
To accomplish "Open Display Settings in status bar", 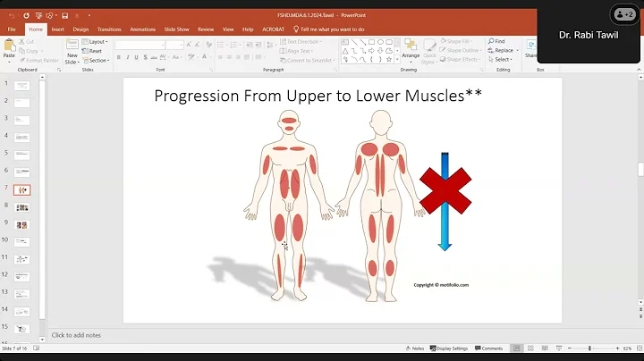I will click(x=448, y=348).
